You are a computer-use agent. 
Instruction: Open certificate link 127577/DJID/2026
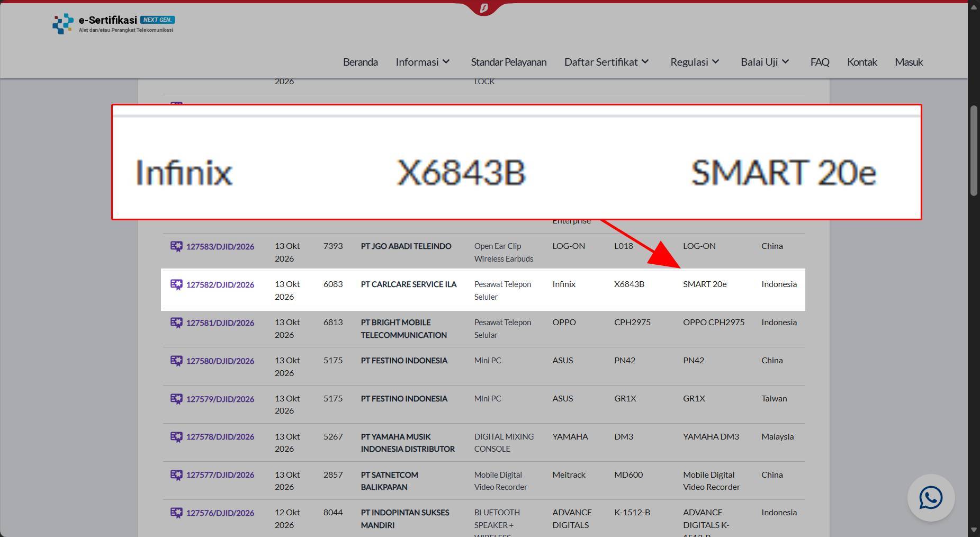point(220,475)
